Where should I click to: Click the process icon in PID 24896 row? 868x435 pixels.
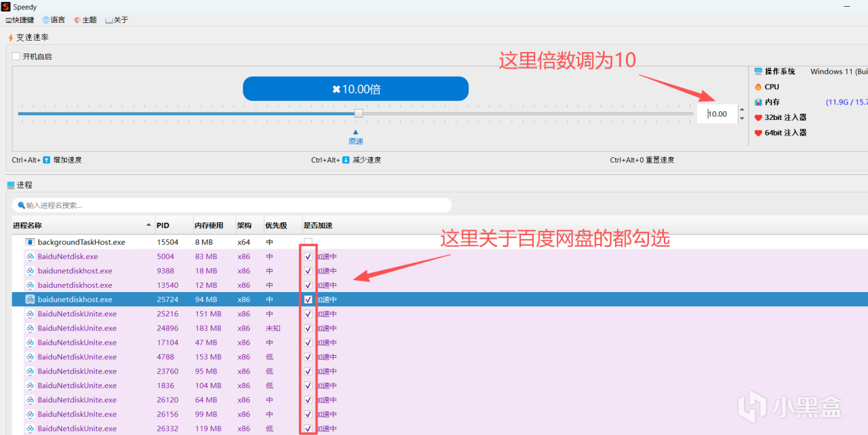tap(30, 328)
